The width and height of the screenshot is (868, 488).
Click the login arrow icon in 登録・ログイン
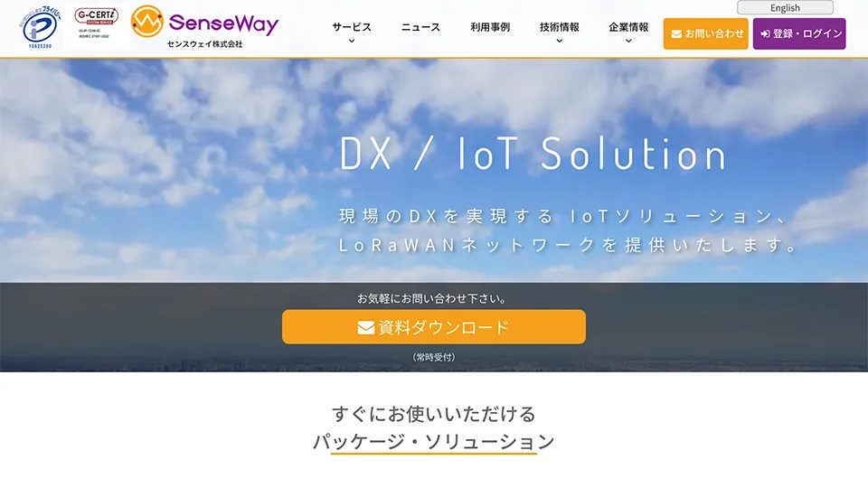click(x=765, y=34)
